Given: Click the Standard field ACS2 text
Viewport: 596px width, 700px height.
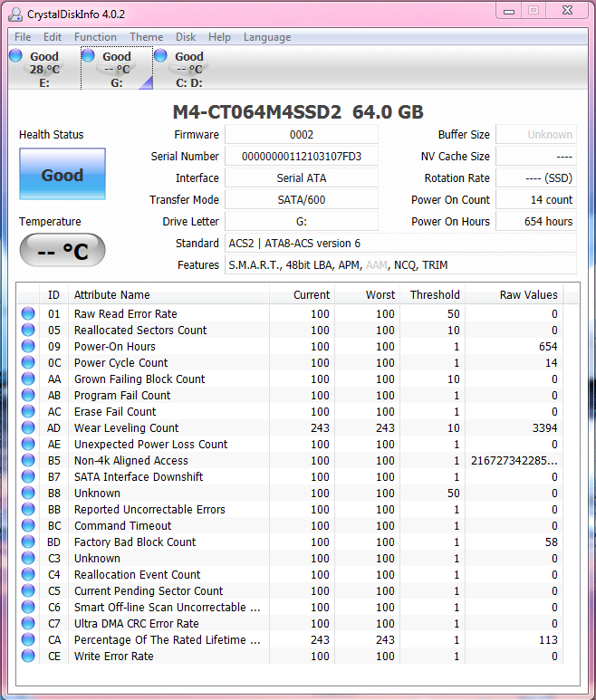Looking at the screenshot, I should pos(400,244).
